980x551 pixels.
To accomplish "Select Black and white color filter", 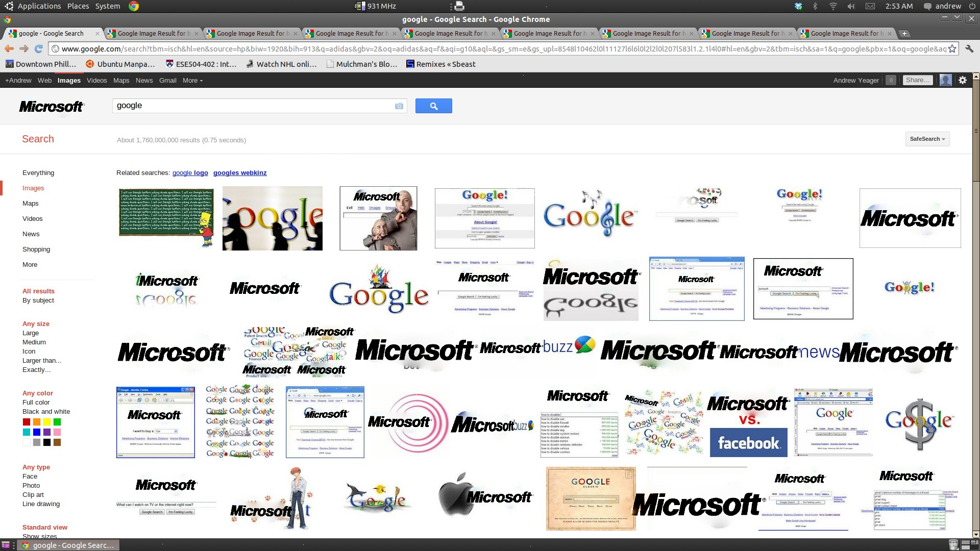I will [x=46, y=412].
